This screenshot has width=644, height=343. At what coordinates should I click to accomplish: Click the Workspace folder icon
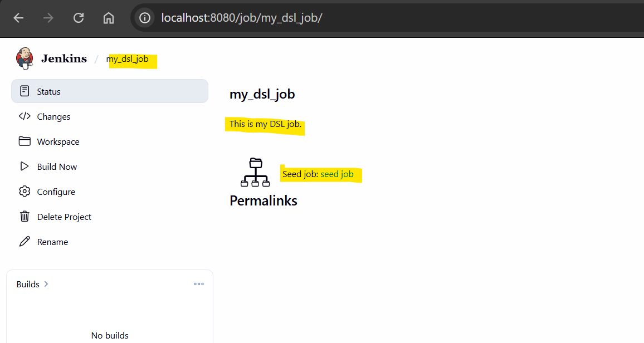coord(25,141)
